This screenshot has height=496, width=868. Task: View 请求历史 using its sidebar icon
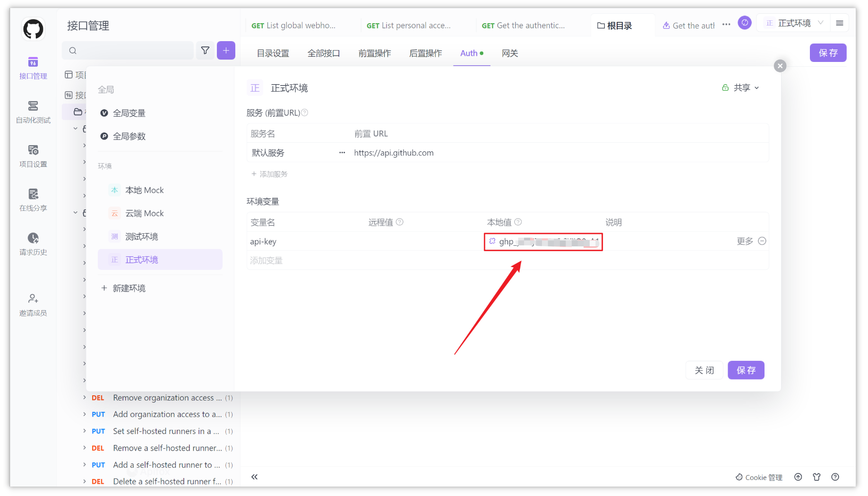point(33,244)
